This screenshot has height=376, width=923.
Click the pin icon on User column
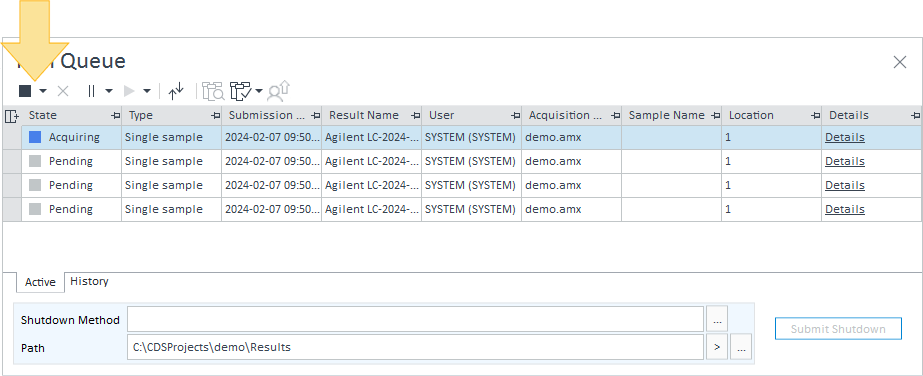[516, 116]
